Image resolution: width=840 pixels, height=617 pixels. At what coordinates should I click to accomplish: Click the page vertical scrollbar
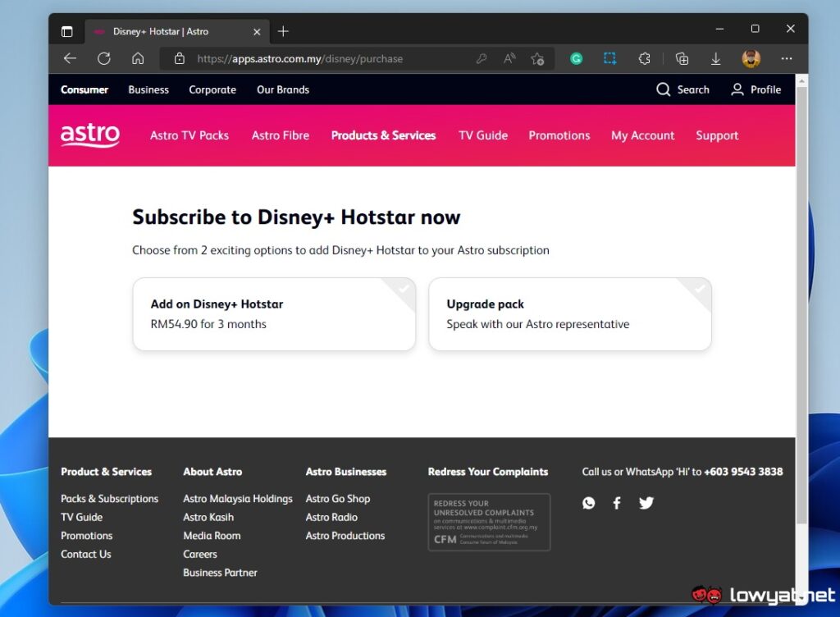tap(801, 328)
